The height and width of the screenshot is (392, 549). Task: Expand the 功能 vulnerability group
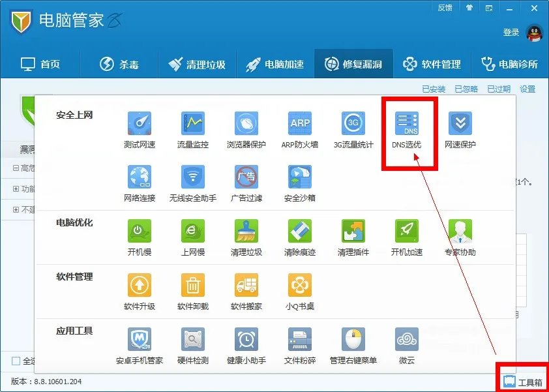pyautogui.click(x=16, y=188)
